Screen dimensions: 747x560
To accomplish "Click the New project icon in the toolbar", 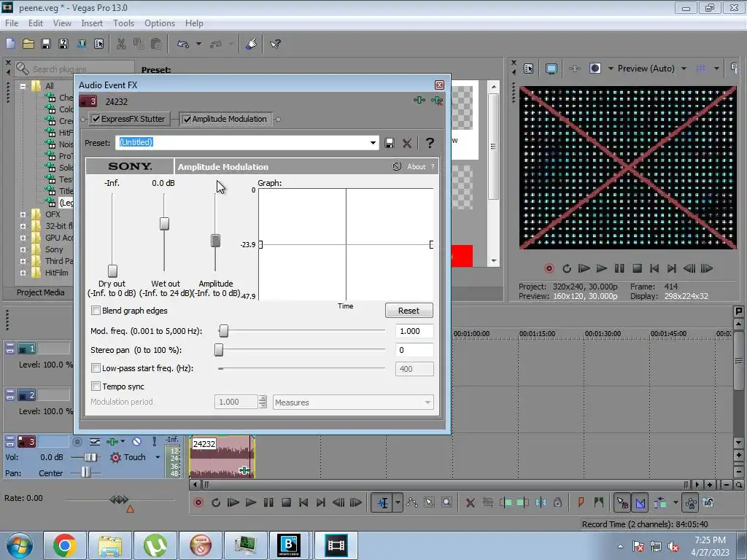I will [10, 44].
